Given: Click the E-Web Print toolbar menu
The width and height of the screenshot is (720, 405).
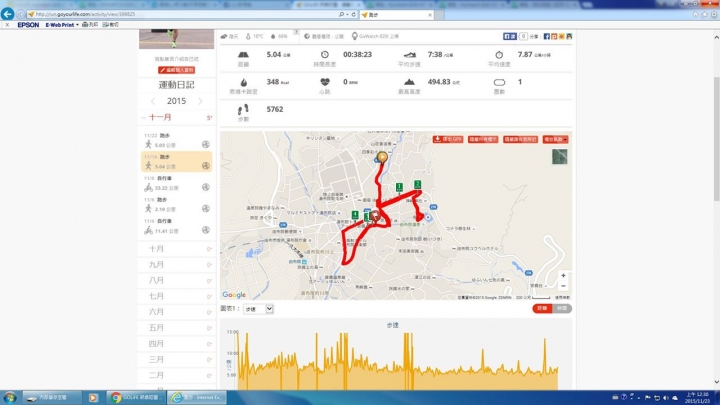Looking at the screenshot, I should pyautogui.click(x=62, y=25).
